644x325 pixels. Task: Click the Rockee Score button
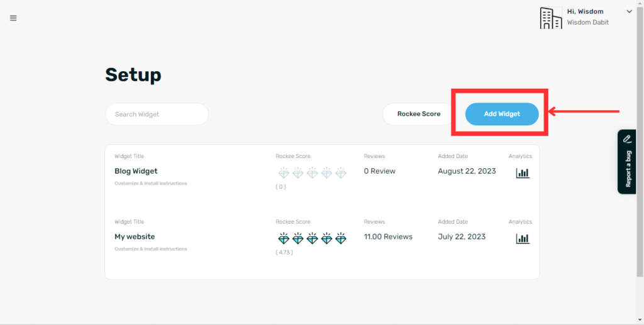pyautogui.click(x=418, y=114)
